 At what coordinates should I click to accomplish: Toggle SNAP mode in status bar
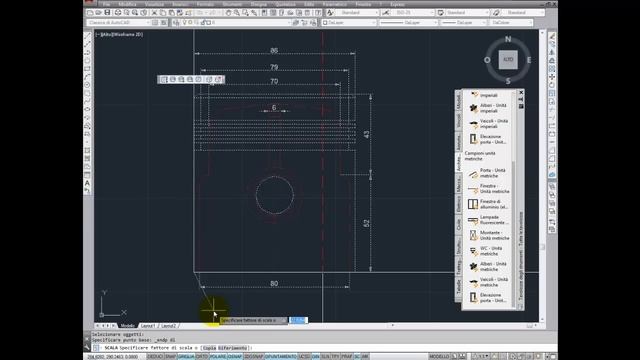pyautogui.click(x=170, y=357)
